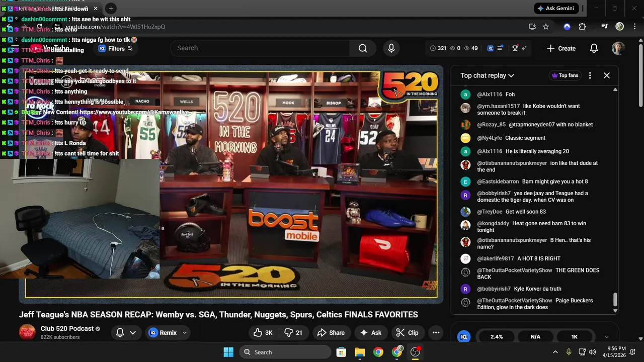Click the video title text
Screen dimensions: 644x362
[218, 315]
